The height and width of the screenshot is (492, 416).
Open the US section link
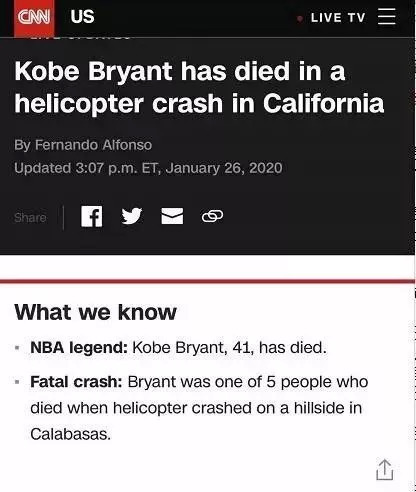(82, 17)
